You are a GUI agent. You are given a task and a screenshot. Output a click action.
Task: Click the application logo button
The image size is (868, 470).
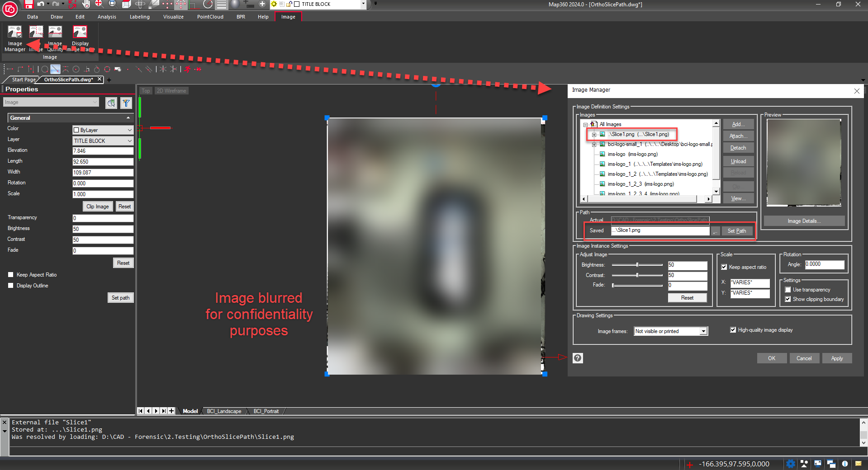10,9
